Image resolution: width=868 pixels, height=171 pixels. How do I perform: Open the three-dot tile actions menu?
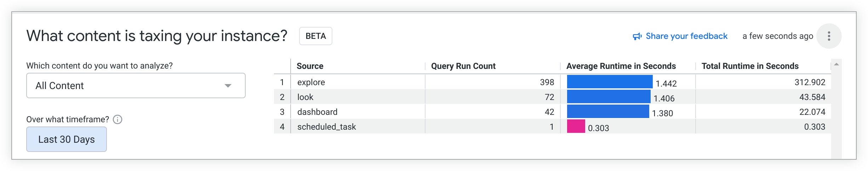(x=829, y=36)
